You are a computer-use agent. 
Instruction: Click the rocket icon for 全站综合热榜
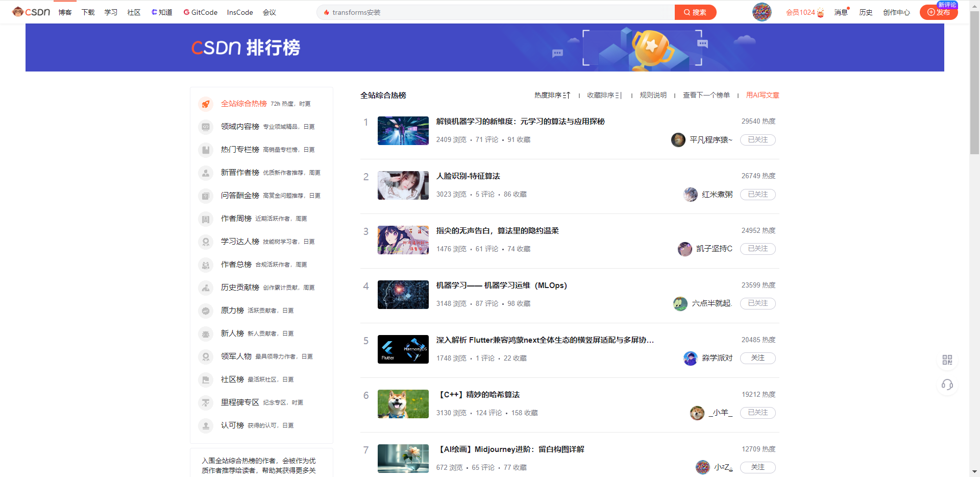point(206,104)
